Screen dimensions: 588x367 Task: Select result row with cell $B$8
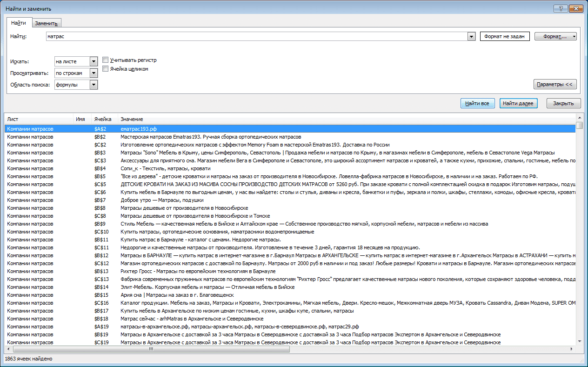click(x=290, y=208)
